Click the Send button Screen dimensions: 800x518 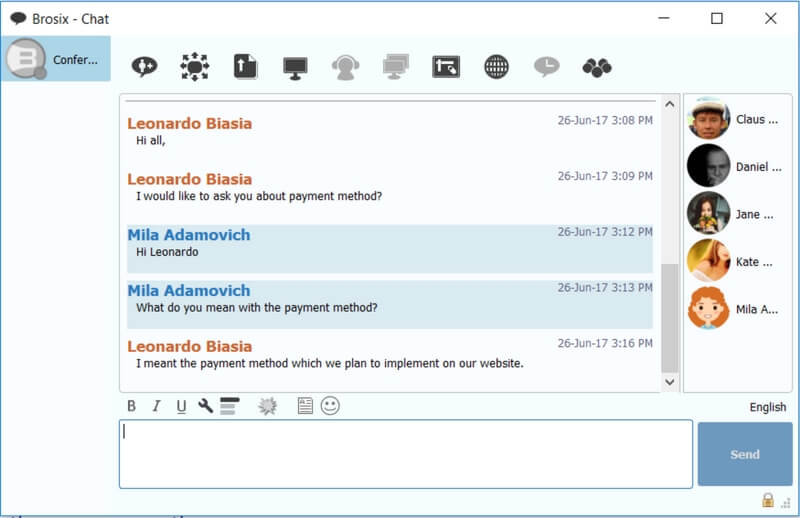745,454
